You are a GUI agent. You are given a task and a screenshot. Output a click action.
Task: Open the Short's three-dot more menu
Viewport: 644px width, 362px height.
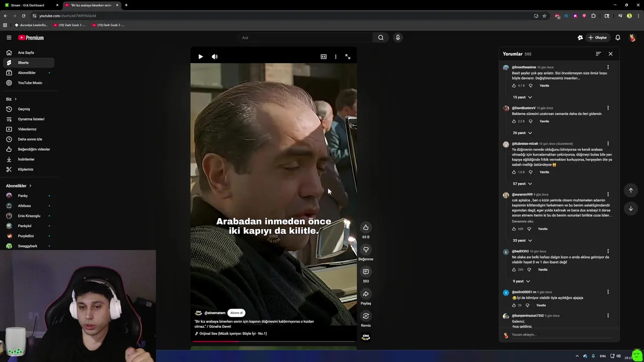[x=336, y=57]
